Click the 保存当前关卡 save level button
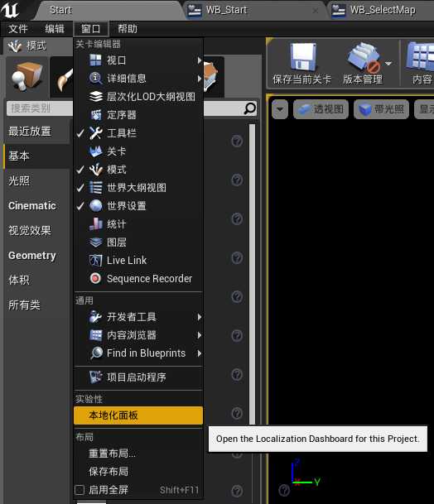The width and height of the screenshot is (434, 504). (301, 64)
